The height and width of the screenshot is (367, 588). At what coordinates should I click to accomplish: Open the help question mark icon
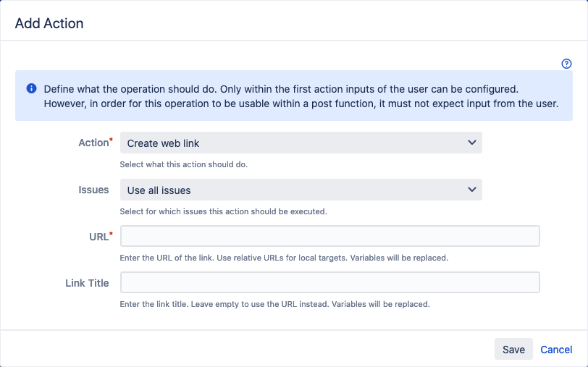pyautogui.click(x=566, y=64)
